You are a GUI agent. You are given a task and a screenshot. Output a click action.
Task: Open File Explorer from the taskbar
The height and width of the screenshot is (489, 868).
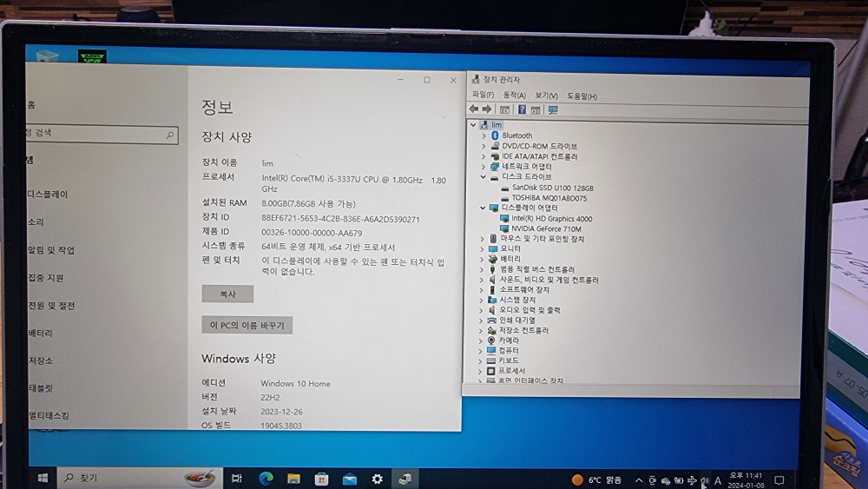(293, 479)
